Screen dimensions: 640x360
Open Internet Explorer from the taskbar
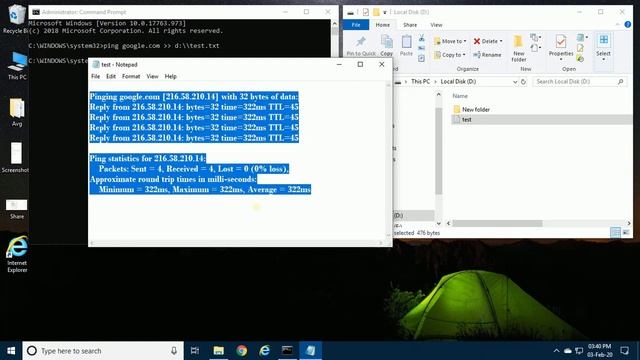[264, 351]
